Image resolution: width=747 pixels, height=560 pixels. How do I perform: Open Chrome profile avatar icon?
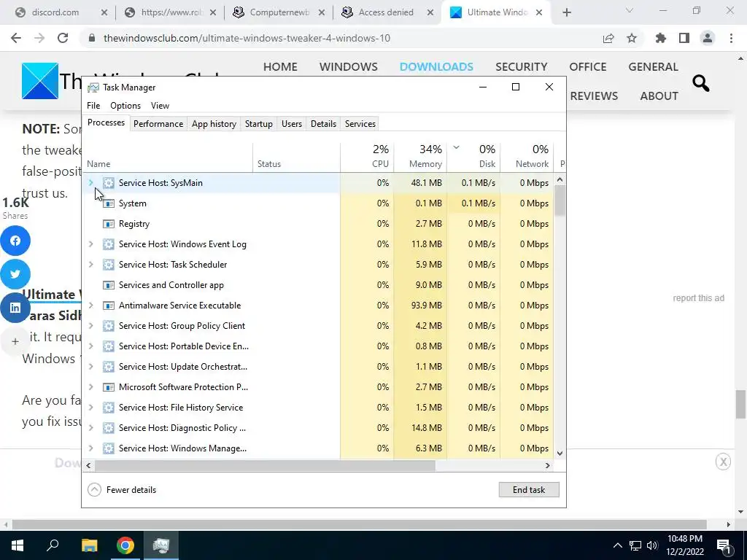coord(708,38)
